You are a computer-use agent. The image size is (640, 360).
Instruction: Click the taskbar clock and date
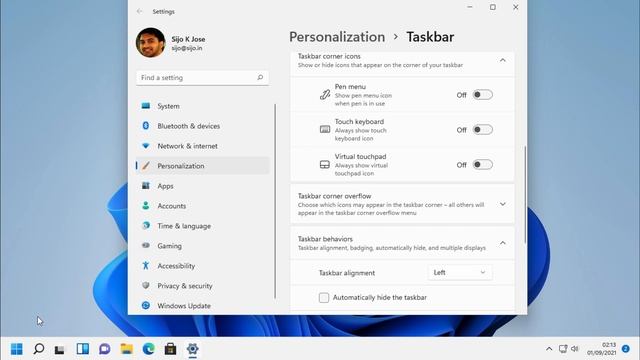[x=602, y=349]
